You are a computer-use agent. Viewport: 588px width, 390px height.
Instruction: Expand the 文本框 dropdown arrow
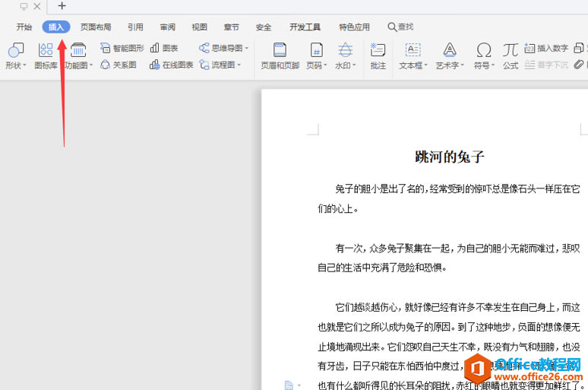coord(425,65)
